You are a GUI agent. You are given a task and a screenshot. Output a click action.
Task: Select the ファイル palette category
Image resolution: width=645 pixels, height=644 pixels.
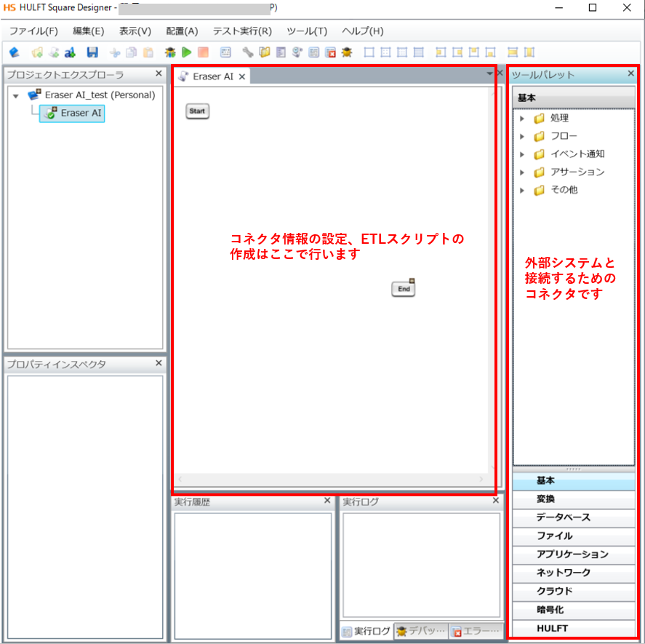574,536
